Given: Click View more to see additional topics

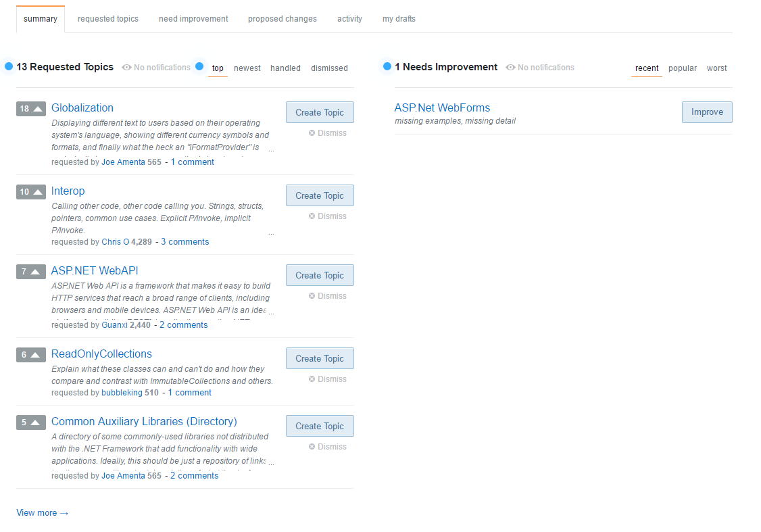Looking at the screenshot, I should pyautogui.click(x=42, y=512).
